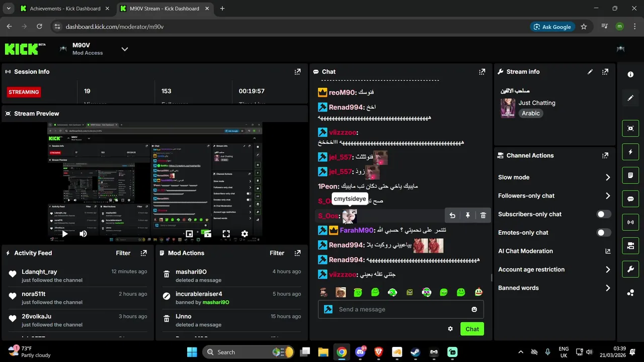Click the taskbar Search box
Viewport: 644px width, 362px height.
tap(249, 352)
